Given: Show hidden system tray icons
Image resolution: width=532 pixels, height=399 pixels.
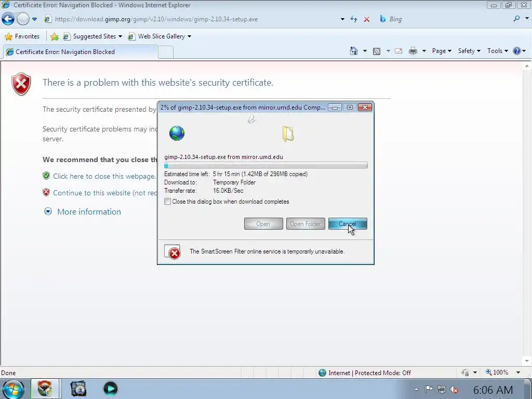Looking at the screenshot, I should click(416, 389).
